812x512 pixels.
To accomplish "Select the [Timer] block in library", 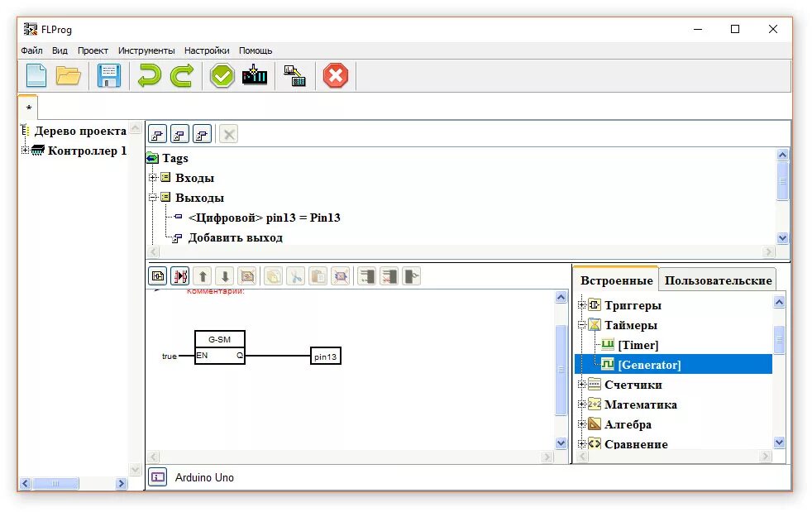I will pyautogui.click(x=638, y=345).
